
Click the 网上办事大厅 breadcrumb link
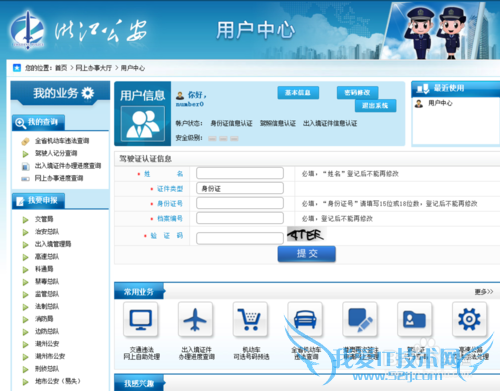tap(94, 68)
